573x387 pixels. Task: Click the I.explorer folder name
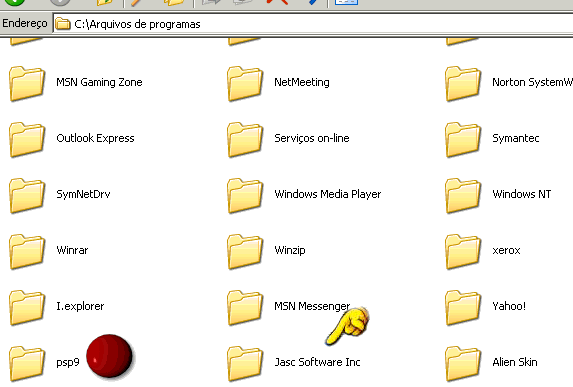(80, 306)
